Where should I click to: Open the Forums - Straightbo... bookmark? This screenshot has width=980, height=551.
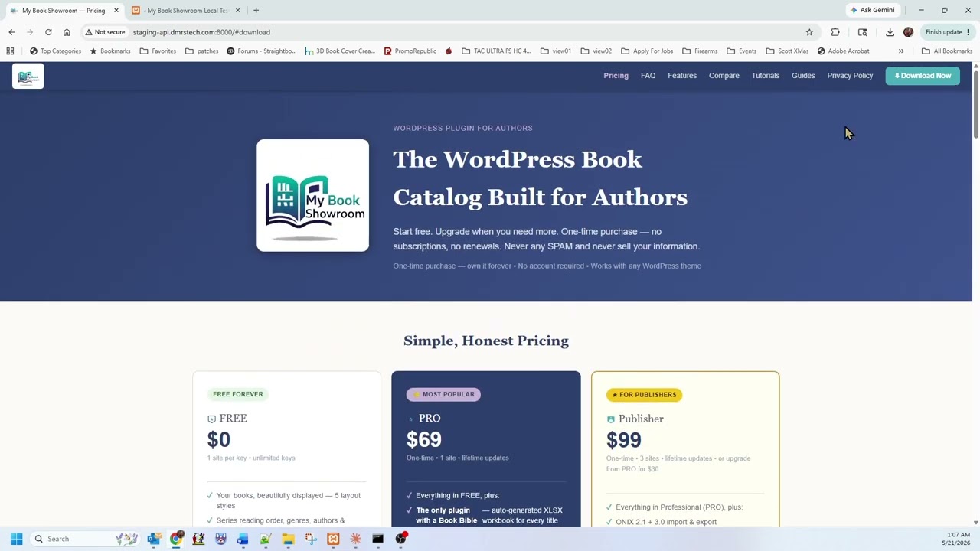pyautogui.click(x=262, y=51)
